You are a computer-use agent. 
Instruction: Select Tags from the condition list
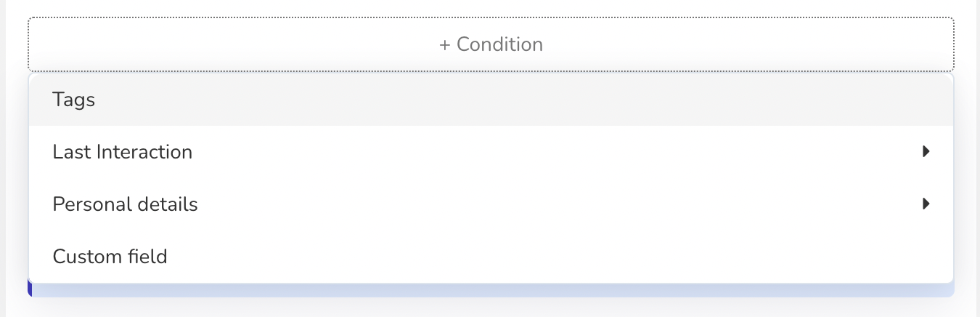click(491, 100)
